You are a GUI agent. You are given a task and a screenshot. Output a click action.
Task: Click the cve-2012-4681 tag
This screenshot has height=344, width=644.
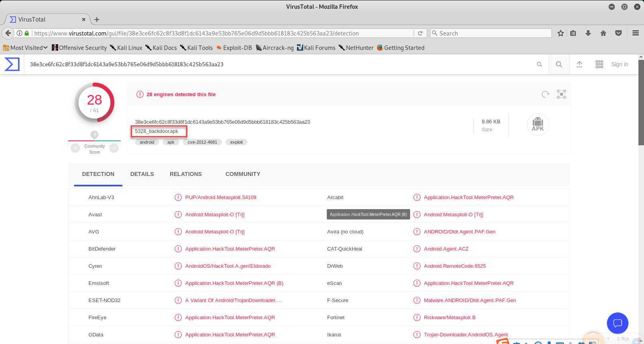[202, 142]
